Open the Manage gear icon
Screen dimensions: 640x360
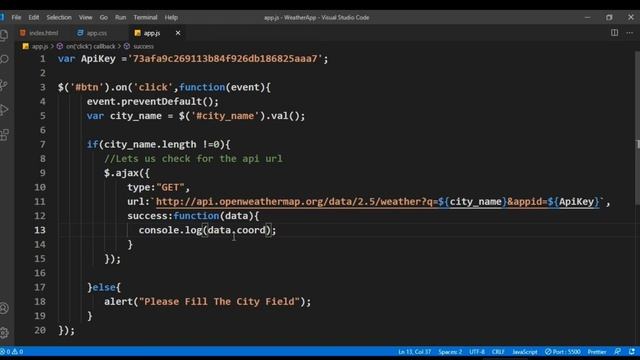click(4, 333)
